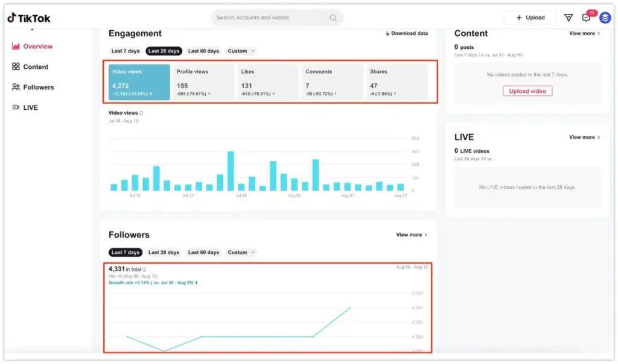The width and height of the screenshot is (618, 364).
Task: Click the plus icon on Upload
Action: pos(519,18)
